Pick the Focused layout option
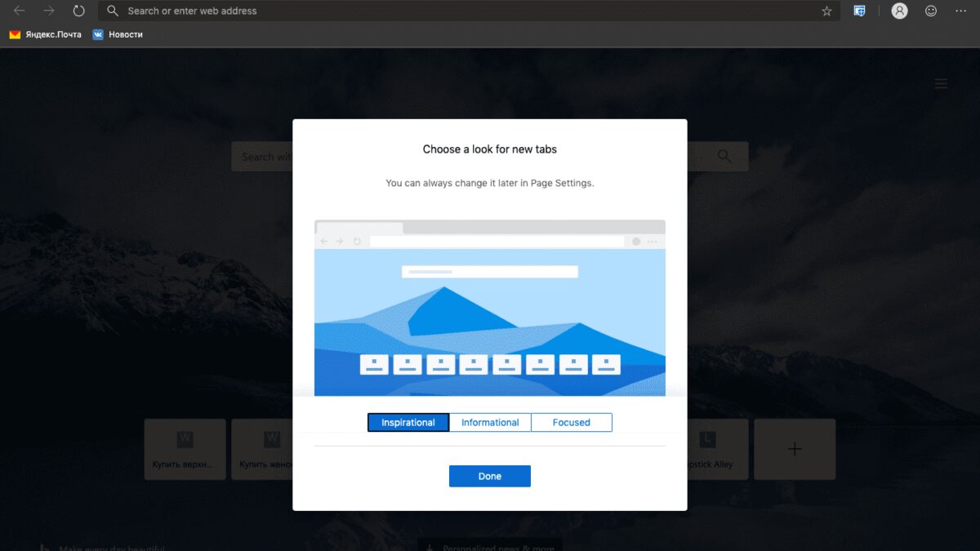The height and width of the screenshot is (551, 980). (571, 422)
